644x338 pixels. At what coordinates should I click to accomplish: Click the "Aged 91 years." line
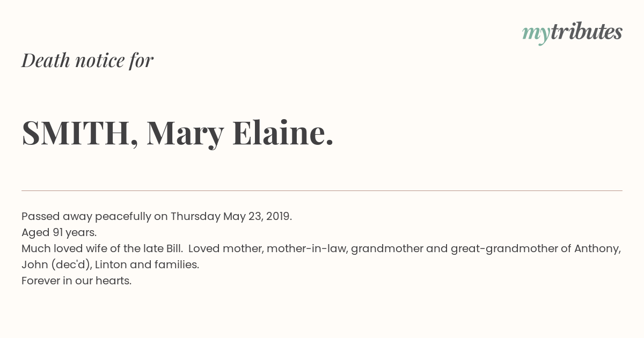(x=59, y=233)
